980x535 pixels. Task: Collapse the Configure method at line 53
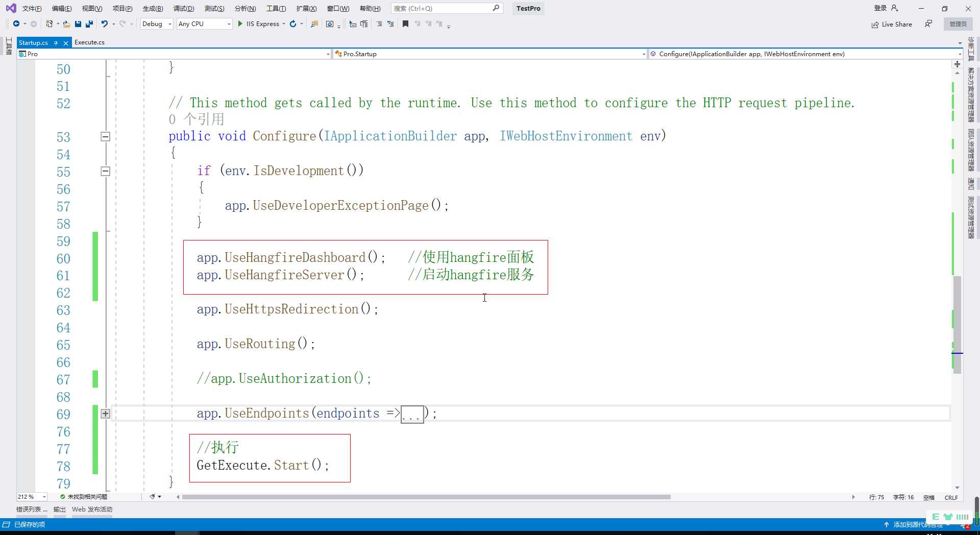point(105,136)
